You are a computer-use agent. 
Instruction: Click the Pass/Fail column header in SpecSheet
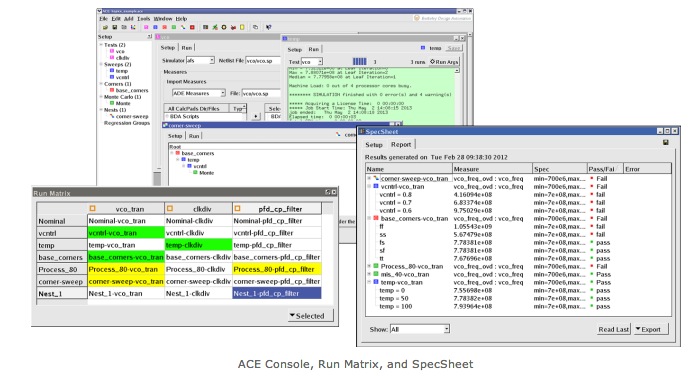(x=604, y=169)
